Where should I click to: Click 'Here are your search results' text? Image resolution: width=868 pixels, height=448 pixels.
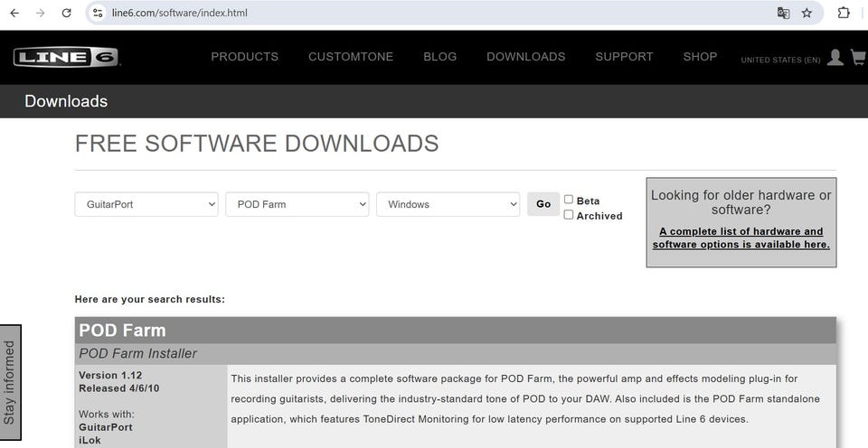coord(149,299)
